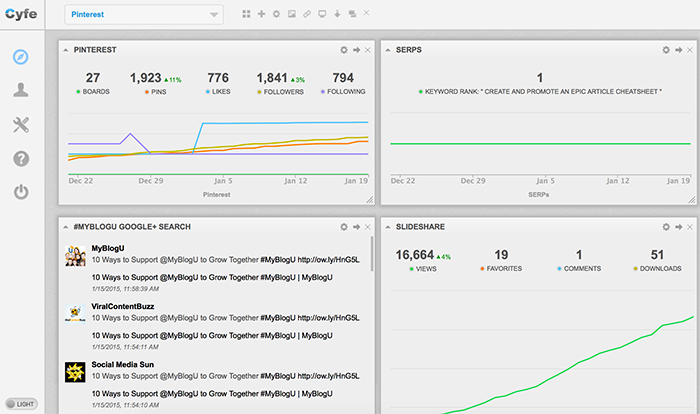Screen dimensions: 700x414
Task: Click the add widget plus icon
Action: click(x=261, y=15)
